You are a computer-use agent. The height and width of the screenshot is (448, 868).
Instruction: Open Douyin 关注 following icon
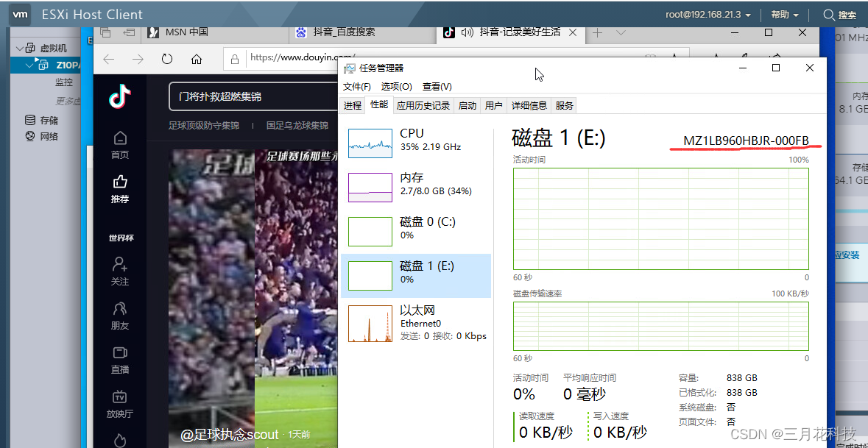[119, 263]
